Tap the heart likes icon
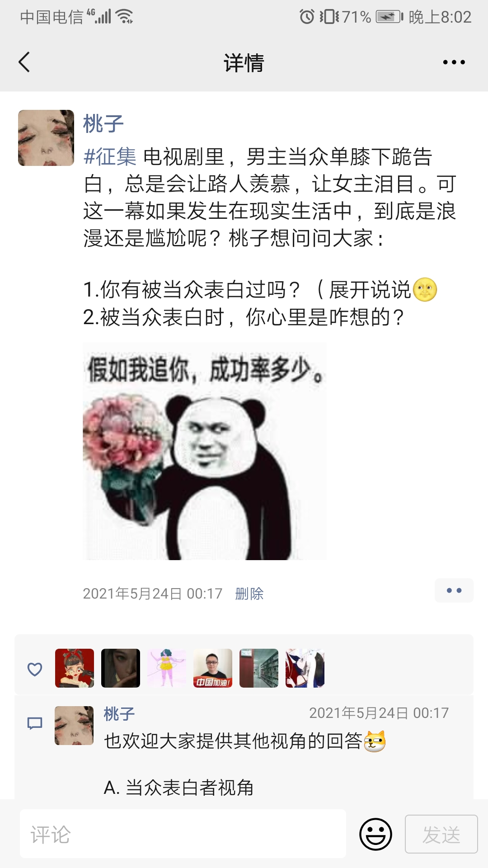Viewport: 488px width, 868px height. (x=35, y=669)
